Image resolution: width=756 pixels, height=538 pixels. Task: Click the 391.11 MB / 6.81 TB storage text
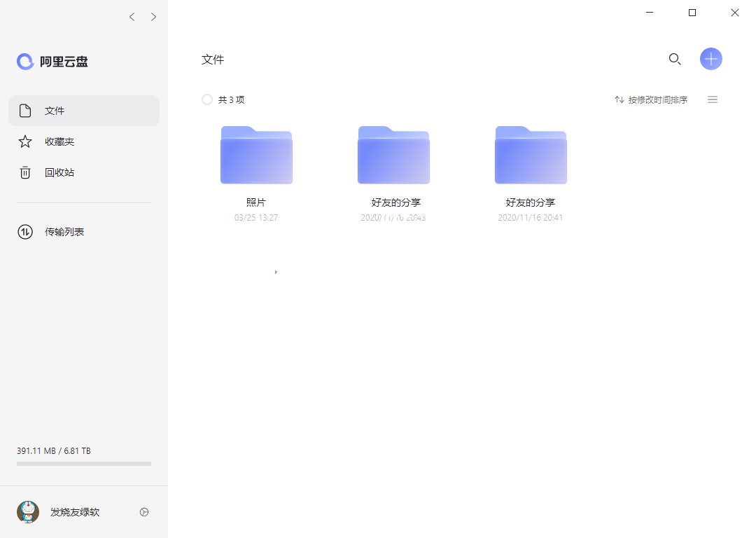tap(53, 450)
